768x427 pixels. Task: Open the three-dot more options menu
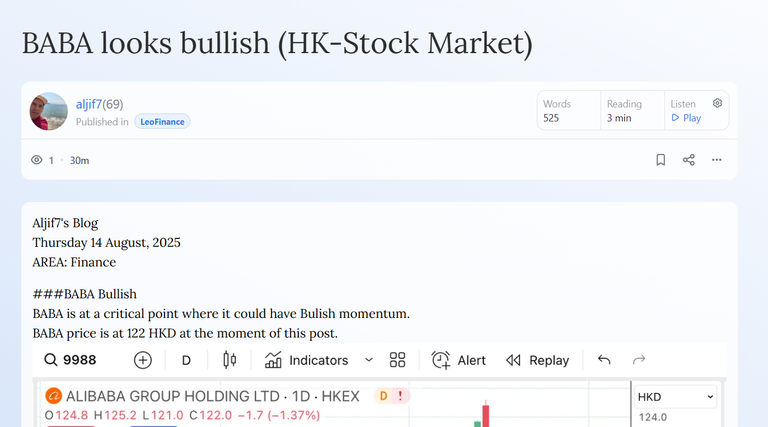click(x=717, y=160)
